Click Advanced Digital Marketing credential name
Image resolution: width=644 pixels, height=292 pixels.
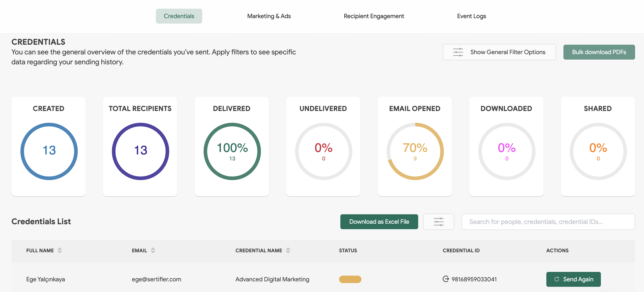pyautogui.click(x=272, y=279)
